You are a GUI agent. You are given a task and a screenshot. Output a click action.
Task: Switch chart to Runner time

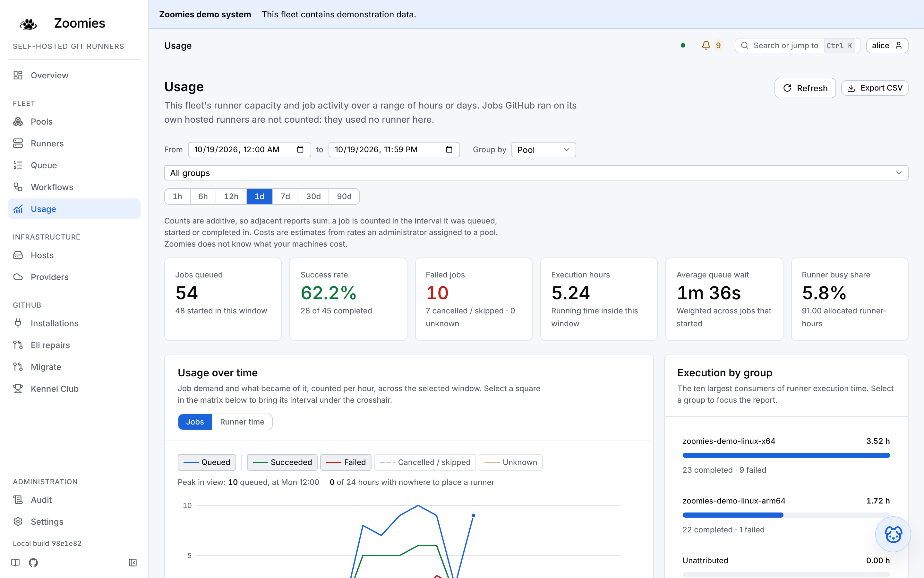pyautogui.click(x=242, y=422)
